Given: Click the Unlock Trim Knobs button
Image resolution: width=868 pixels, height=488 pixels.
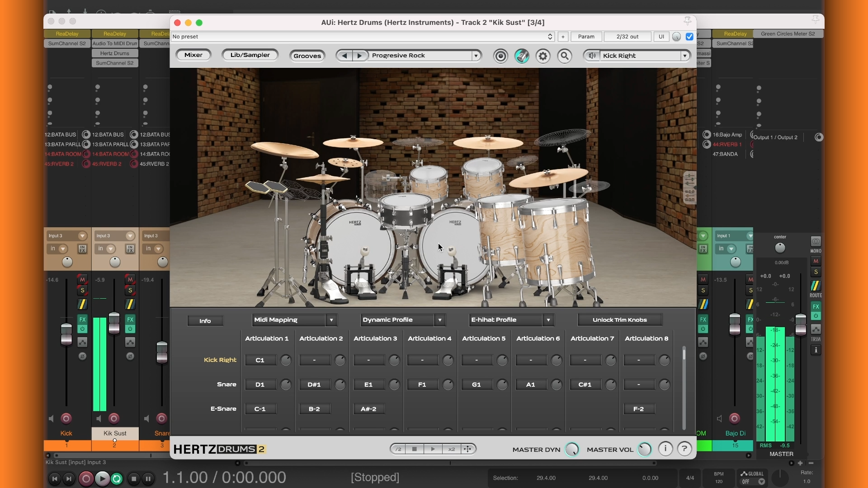Looking at the screenshot, I should pyautogui.click(x=619, y=320).
